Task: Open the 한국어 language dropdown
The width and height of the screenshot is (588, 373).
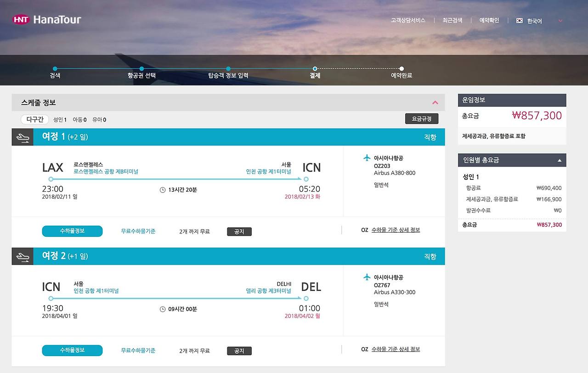Action: coord(560,21)
